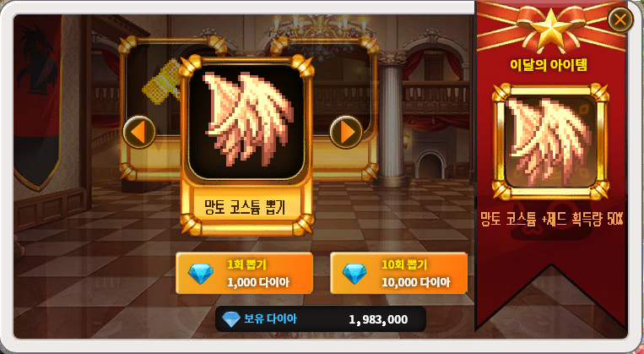Click the 이달의 아이템 heading

pos(549,66)
